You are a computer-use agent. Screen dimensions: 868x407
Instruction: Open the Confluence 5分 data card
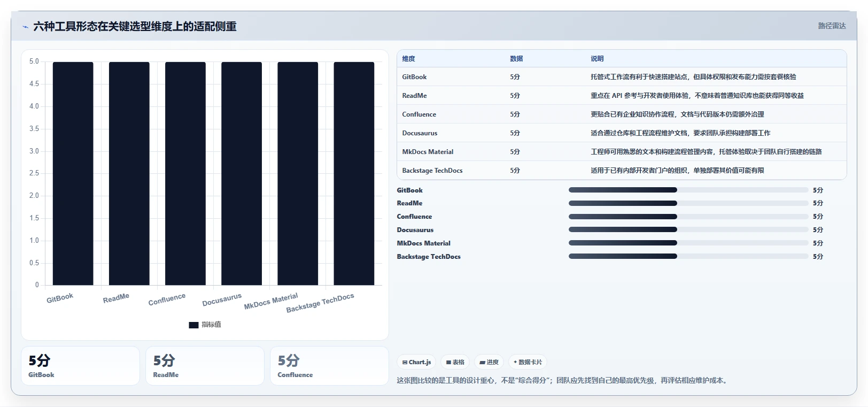[329, 366]
